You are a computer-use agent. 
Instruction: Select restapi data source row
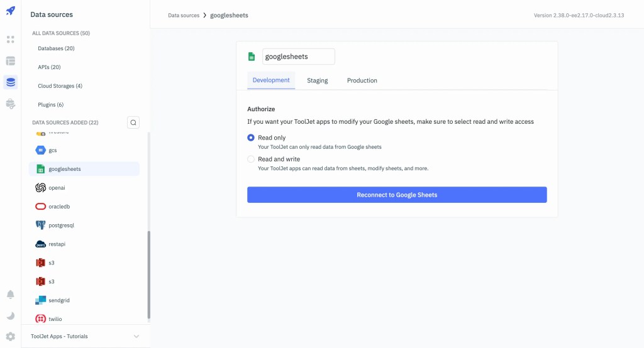84,244
